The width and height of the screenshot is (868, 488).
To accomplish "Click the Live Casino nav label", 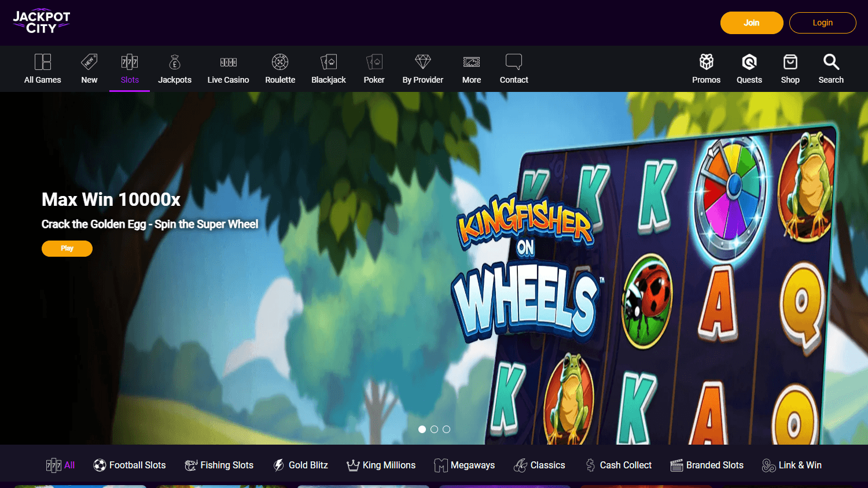I will click(229, 80).
